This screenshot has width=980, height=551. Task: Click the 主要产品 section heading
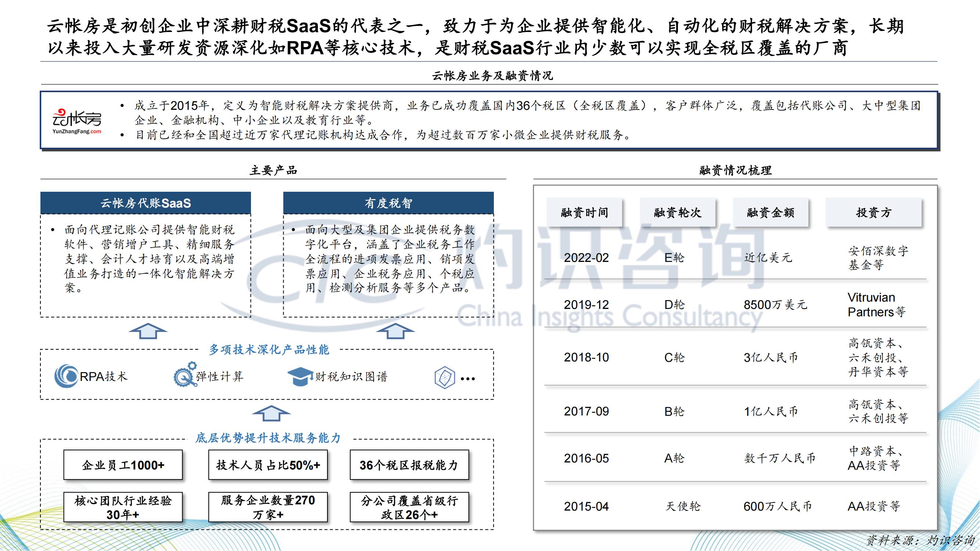[273, 170]
